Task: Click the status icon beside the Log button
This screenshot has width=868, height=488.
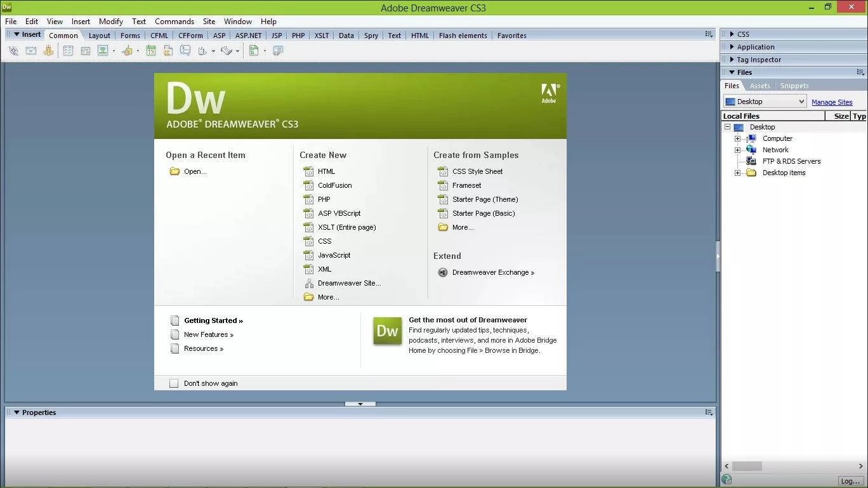Action: coord(727,480)
